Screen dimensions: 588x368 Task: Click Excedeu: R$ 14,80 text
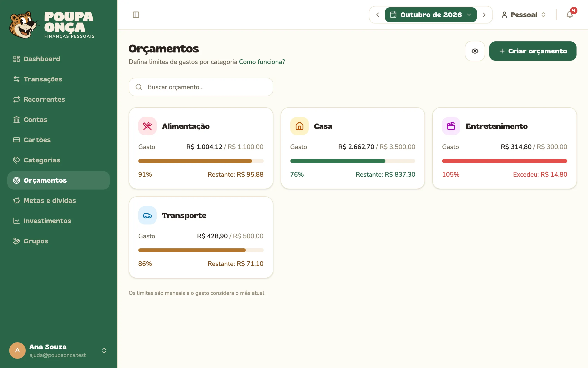pyautogui.click(x=540, y=175)
